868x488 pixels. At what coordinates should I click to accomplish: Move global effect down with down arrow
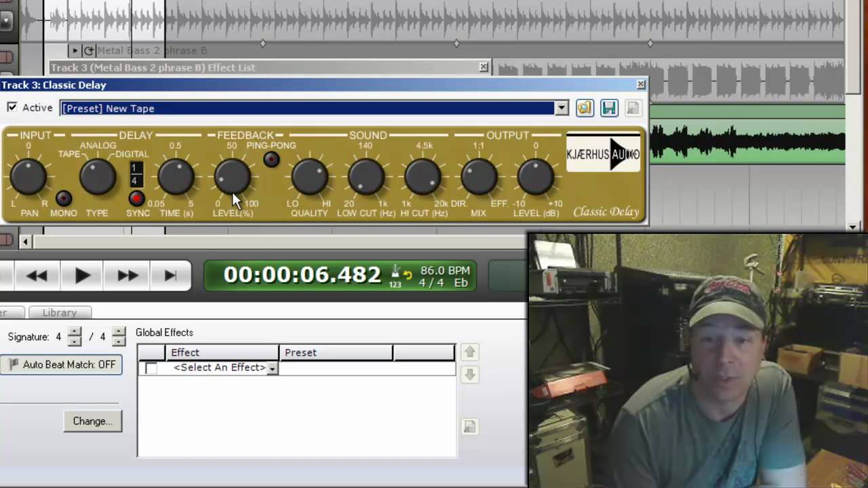pos(469,373)
